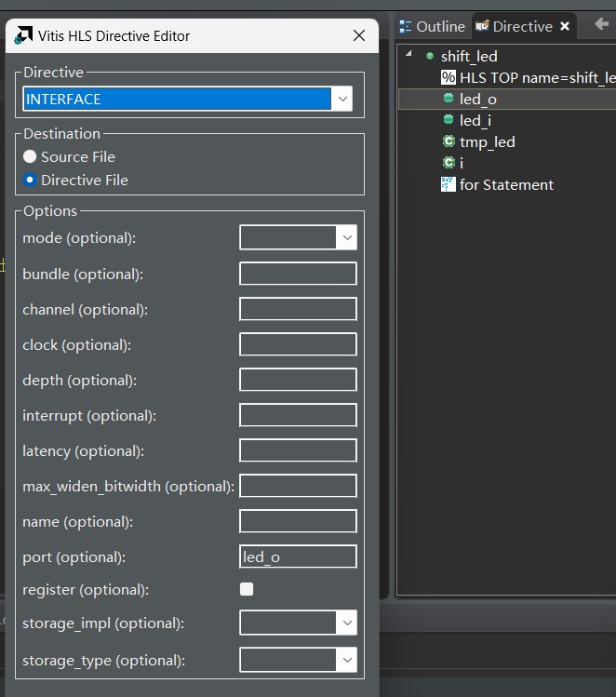Collapse the shift_led tree node
Viewport: 616px width, 697px height.
408,54
